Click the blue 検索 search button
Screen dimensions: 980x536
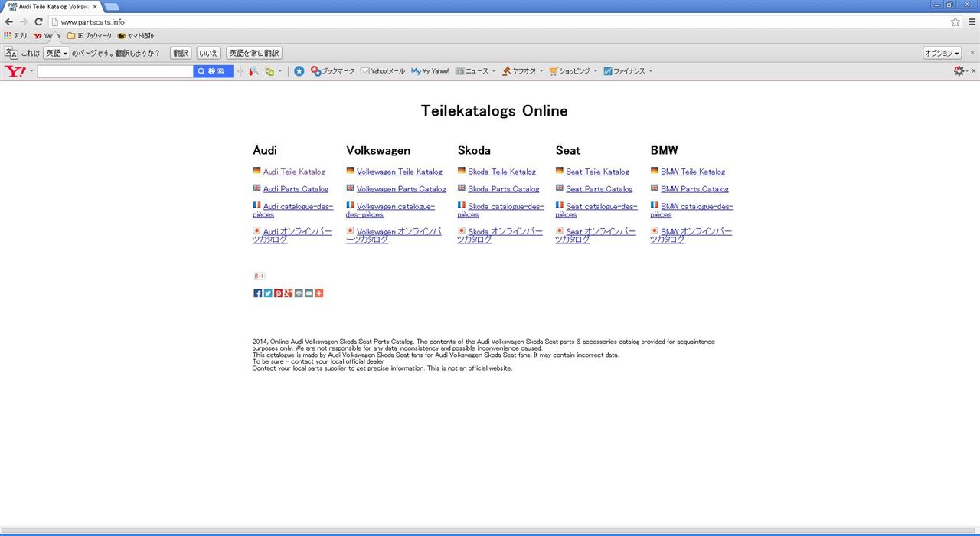pos(213,71)
